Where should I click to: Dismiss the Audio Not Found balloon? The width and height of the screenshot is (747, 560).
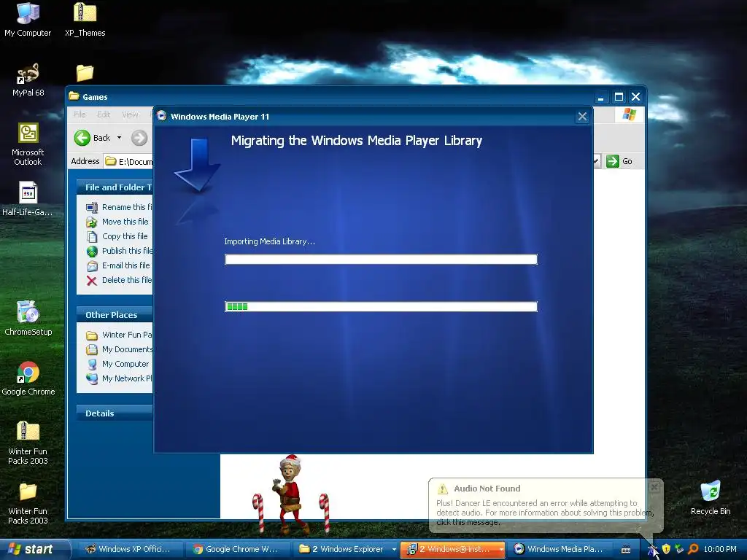[x=654, y=486]
